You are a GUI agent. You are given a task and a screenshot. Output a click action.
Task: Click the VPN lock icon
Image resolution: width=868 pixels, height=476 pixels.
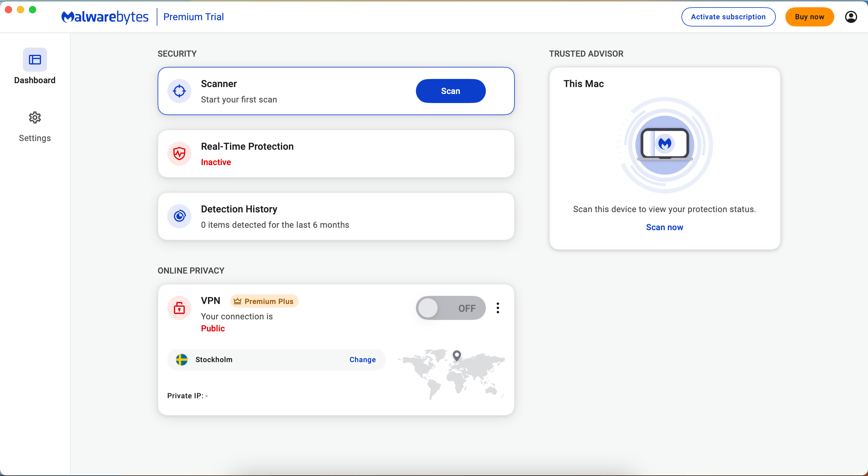[179, 307]
